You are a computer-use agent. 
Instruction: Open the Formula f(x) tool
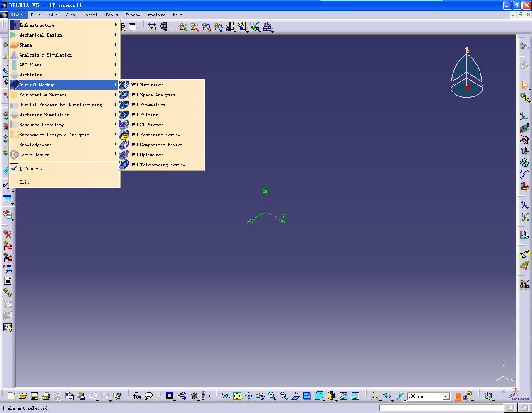(x=137, y=396)
